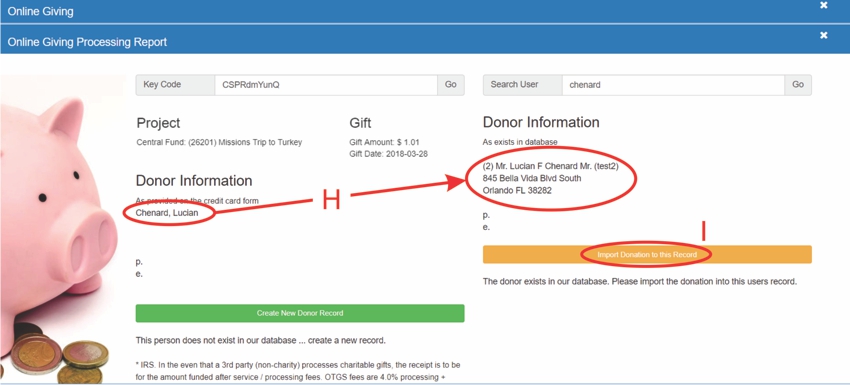Select the IRS footnote paragraph
This screenshot has height=385, width=850.
(x=298, y=371)
